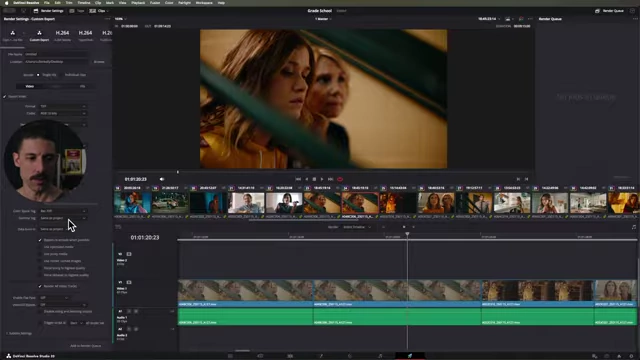The image size is (640, 360).
Task: Click the Location path field
Action: pos(56,62)
